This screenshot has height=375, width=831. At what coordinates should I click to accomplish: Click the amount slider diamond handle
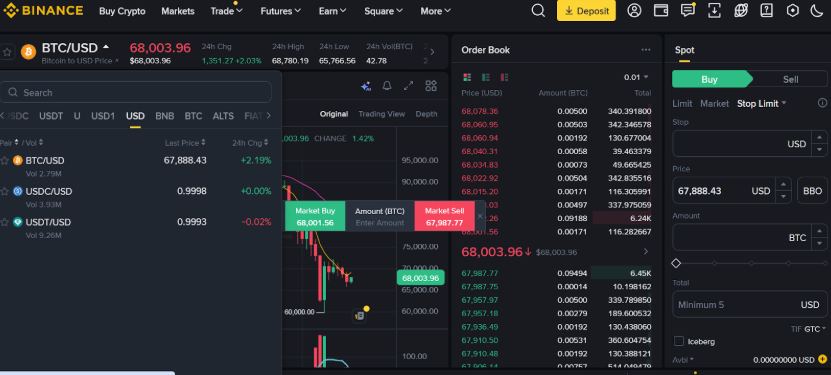(676, 263)
